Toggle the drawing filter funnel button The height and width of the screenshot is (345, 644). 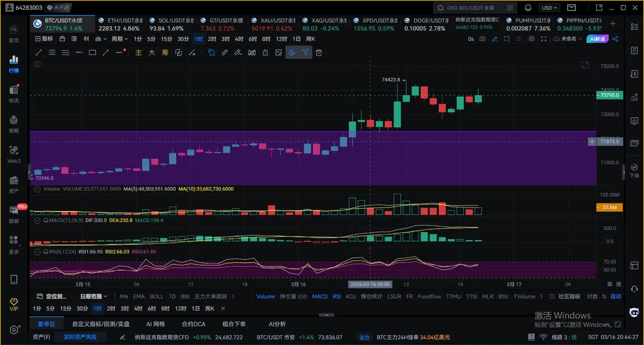click(x=305, y=52)
